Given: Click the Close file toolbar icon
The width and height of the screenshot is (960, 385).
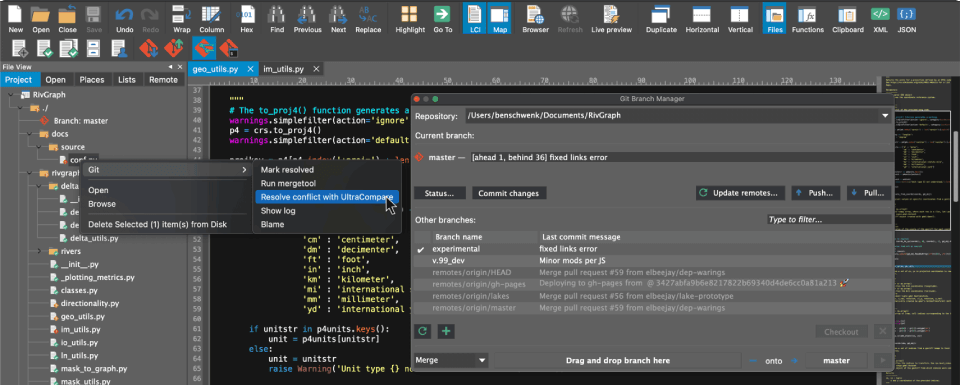Looking at the screenshot, I should [67, 19].
